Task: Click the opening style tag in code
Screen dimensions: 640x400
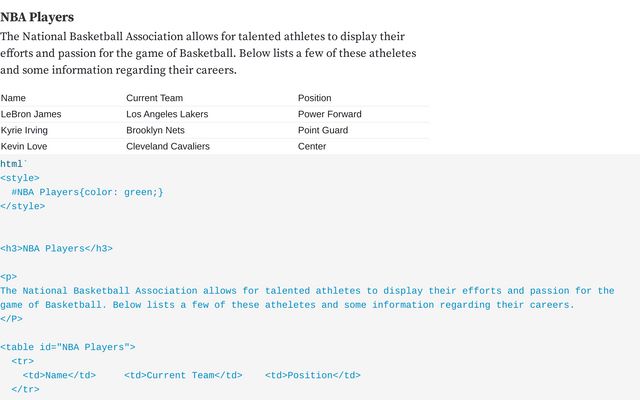Action: [20, 178]
